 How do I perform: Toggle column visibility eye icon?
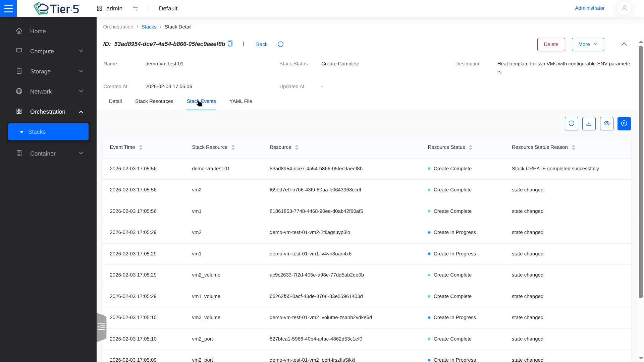606,124
